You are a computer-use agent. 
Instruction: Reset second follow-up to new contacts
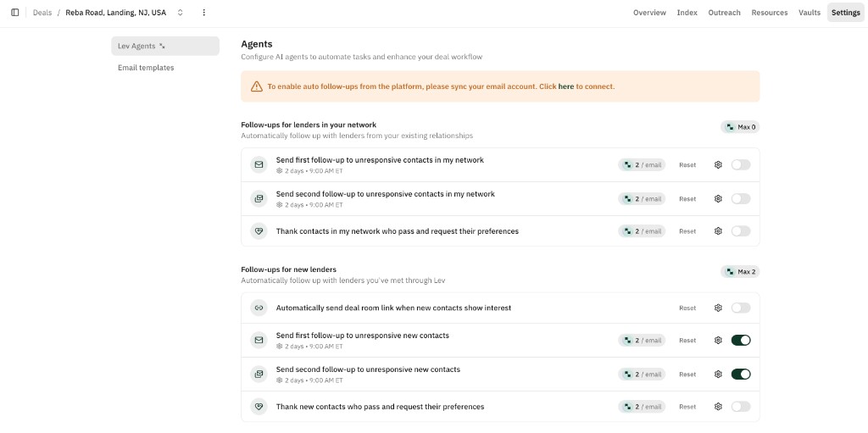[x=687, y=374]
